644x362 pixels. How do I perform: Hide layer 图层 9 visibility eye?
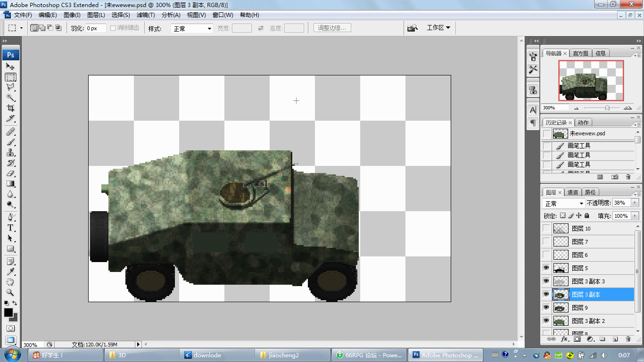tap(546, 307)
